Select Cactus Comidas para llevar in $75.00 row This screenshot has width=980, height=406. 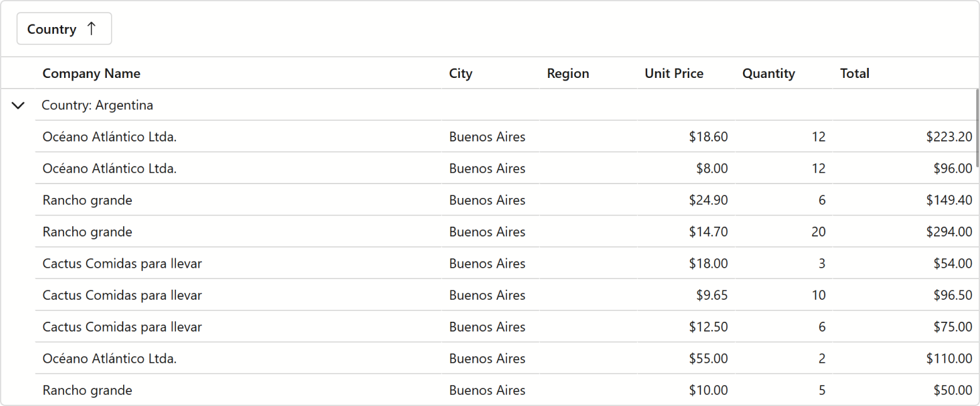(122, 327)
